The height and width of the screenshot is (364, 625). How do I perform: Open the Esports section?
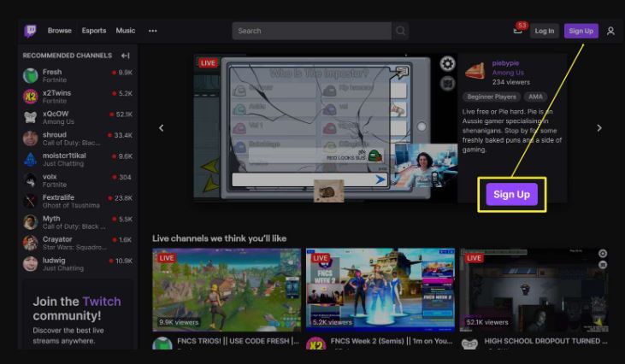click(x=94, y=31)
